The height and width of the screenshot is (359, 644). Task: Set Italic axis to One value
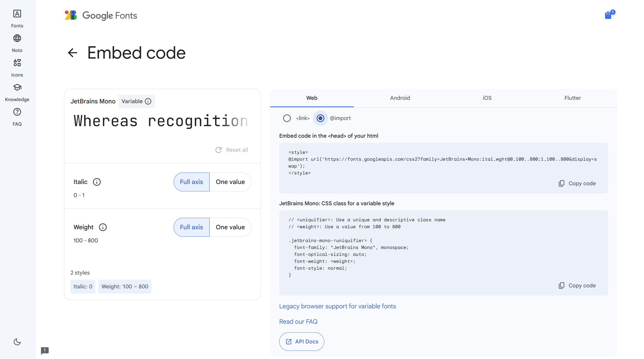(x=230, y=182)
